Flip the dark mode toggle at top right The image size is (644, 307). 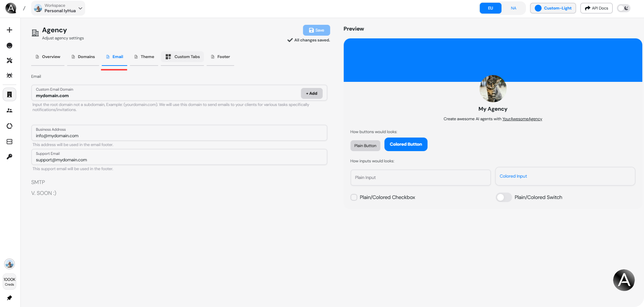click(x=624, y=8)
